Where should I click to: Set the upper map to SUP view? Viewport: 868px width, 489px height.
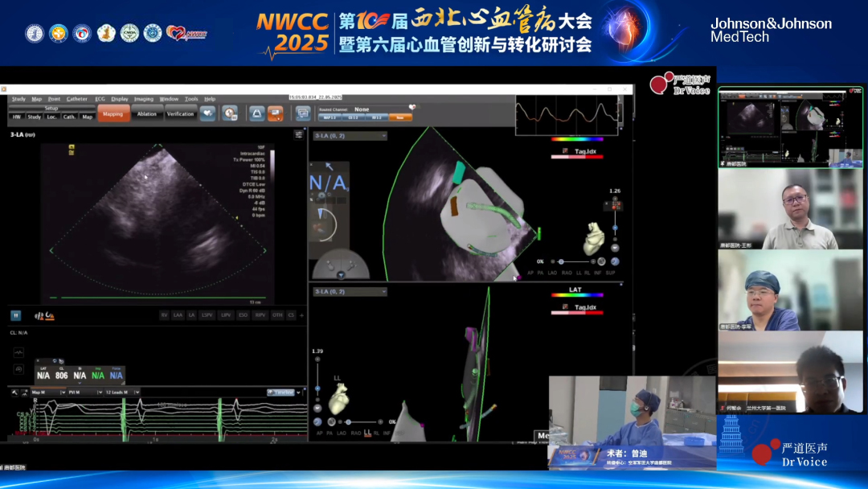(x=610, y=273)
